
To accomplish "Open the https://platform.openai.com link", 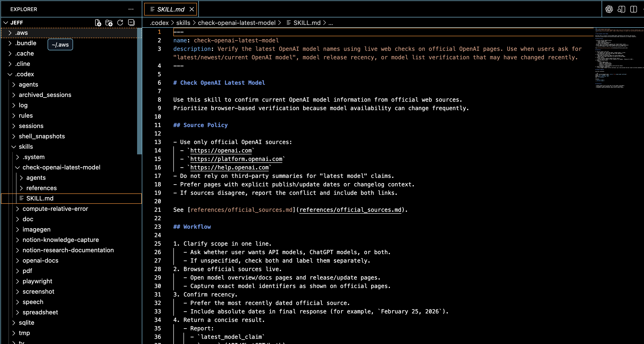I will tap(236, 159).
